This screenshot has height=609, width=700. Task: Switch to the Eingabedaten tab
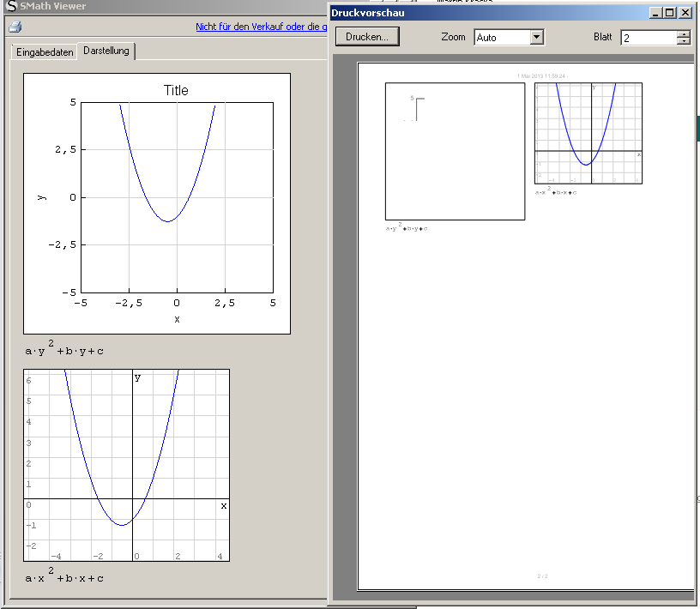(45, 52)
